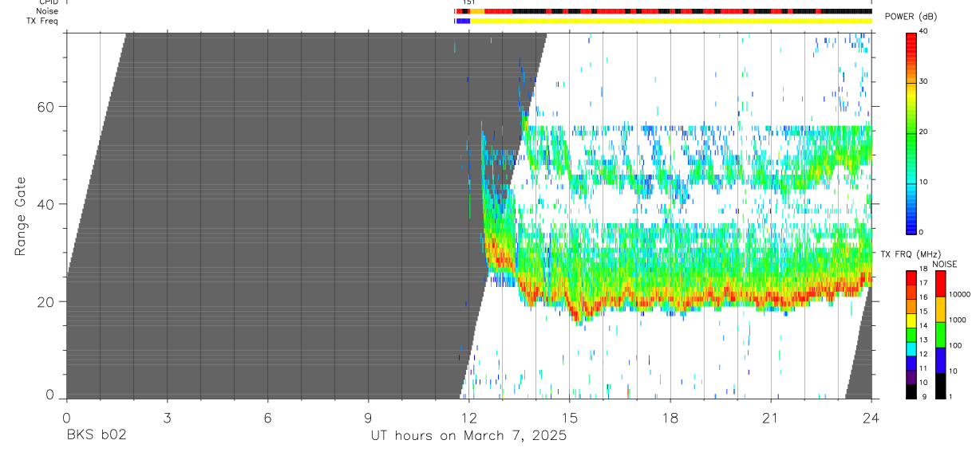Click the "15" tick on the UT hours axis
Screen dimensions: 980x452
(570, 418)
